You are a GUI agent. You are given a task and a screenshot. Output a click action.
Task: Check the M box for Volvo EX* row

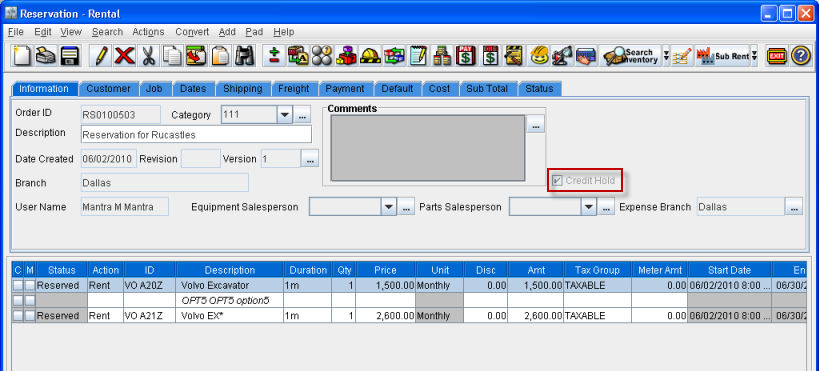pyautogui.click(x=30, y=316)
